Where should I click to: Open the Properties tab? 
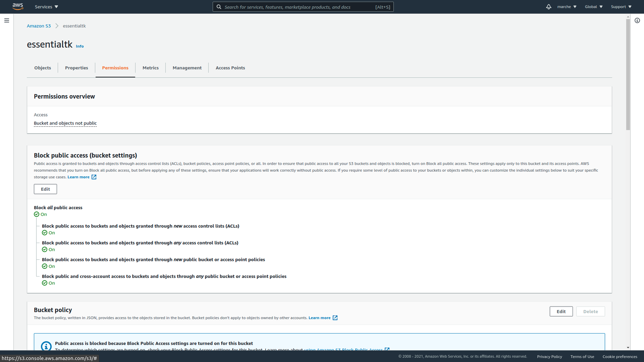coord(76,68)
